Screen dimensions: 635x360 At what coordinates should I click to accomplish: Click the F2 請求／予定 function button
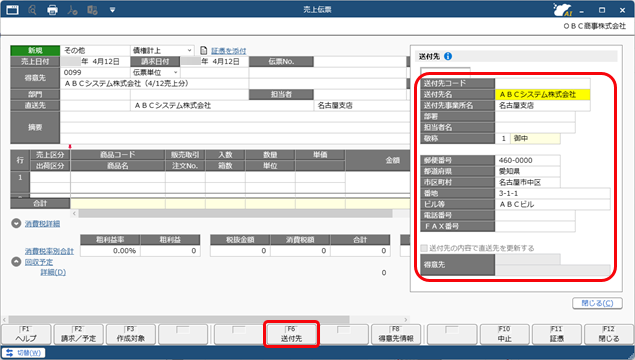click(79, 334)
